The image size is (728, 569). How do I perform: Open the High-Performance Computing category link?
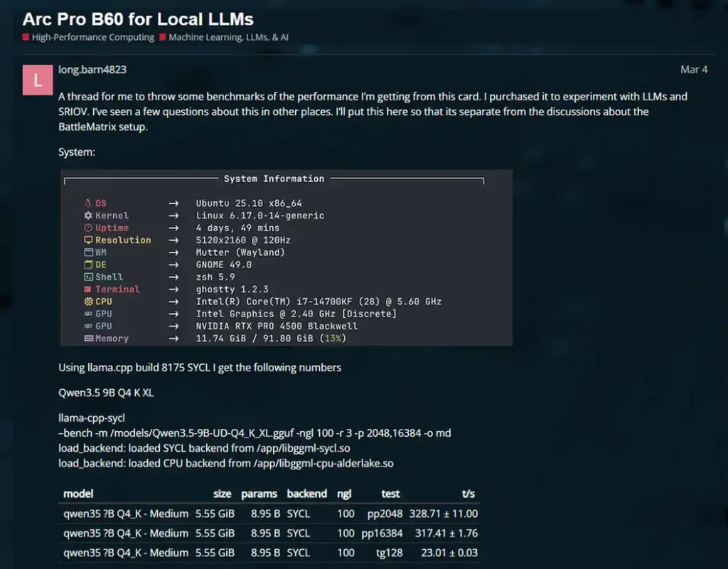(93, 37)
